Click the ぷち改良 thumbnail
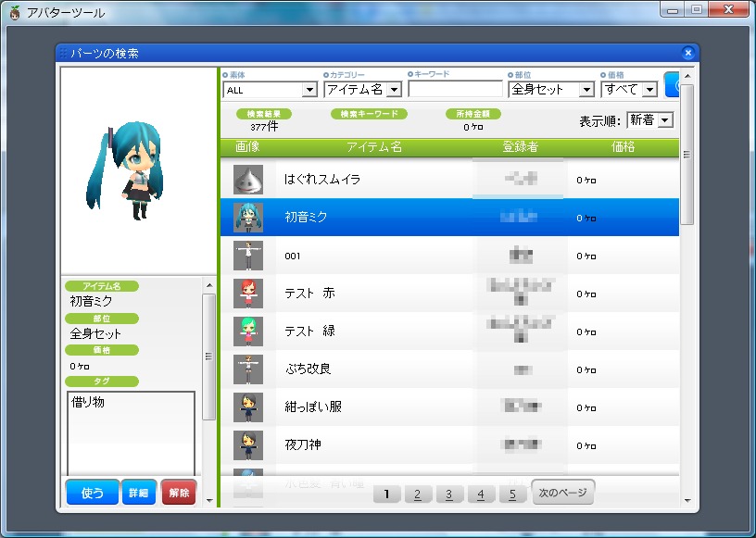756x538 pixels. pyautogui.click(x=248, y=369)
